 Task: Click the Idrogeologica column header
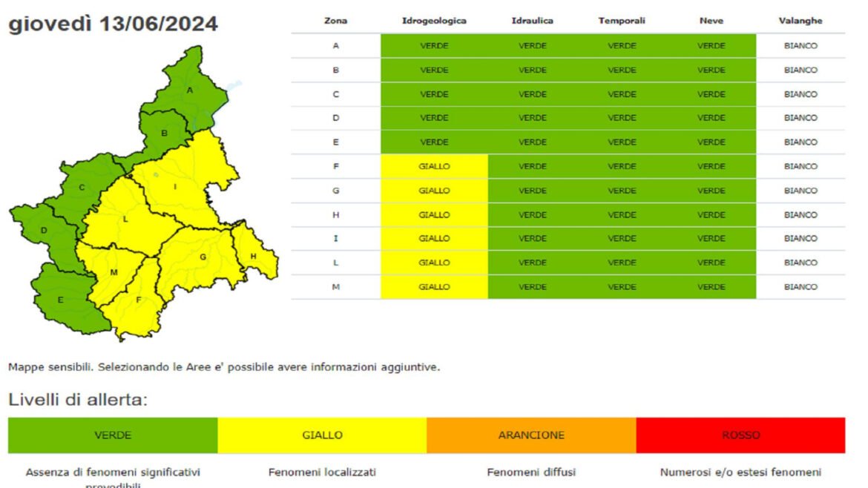point(434,21)
